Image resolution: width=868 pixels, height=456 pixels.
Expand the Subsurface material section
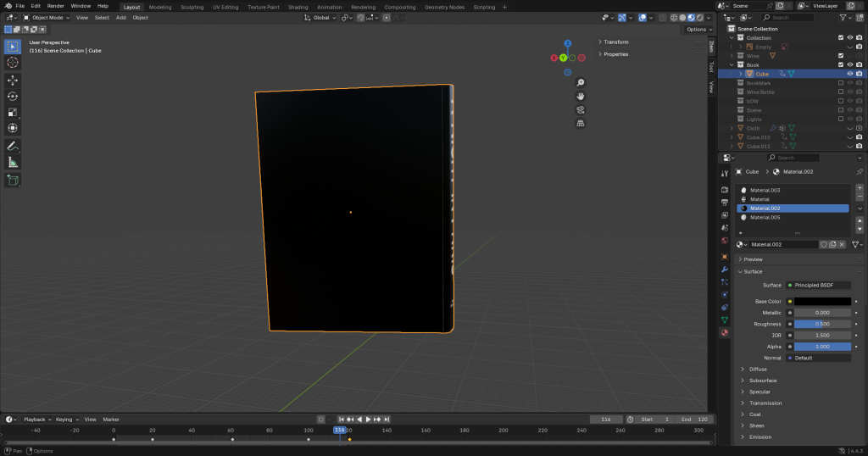tap(763, 381)
